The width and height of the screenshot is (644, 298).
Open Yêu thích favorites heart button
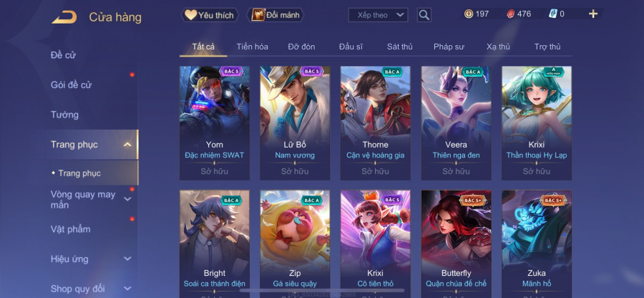pos(210,15)
